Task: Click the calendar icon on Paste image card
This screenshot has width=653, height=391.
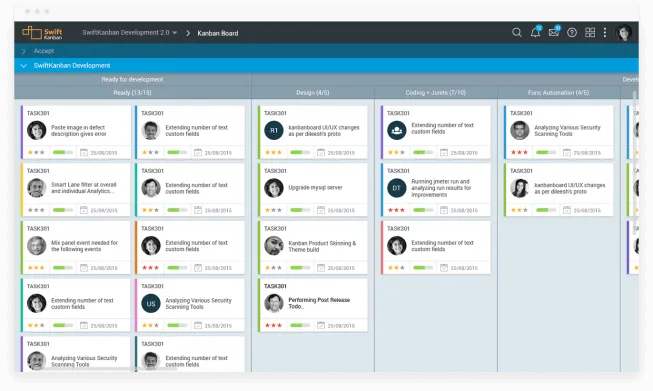Action: [x=84, y=152]
